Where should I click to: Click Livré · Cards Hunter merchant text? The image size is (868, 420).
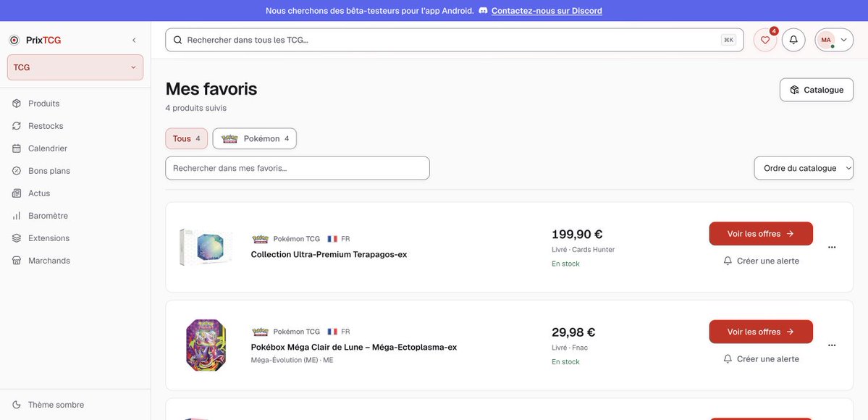pyautogui.click(x=583, y=249)
